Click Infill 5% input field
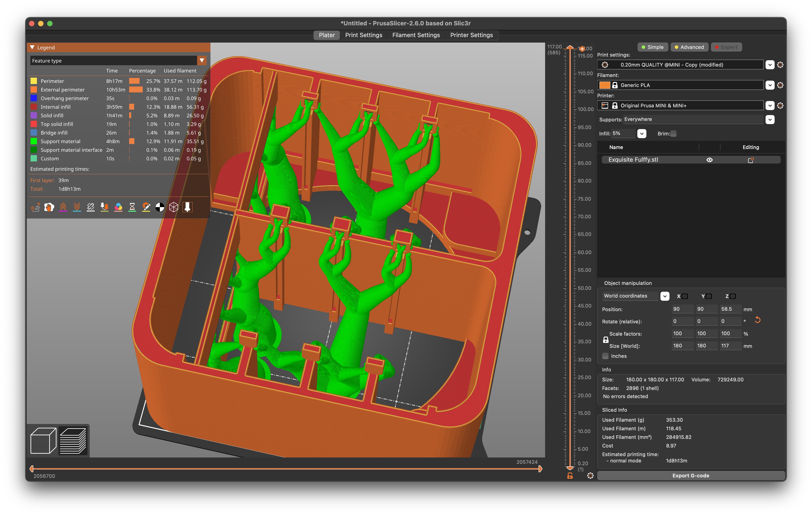Screen dimensions: 812x515 [623, 134]
